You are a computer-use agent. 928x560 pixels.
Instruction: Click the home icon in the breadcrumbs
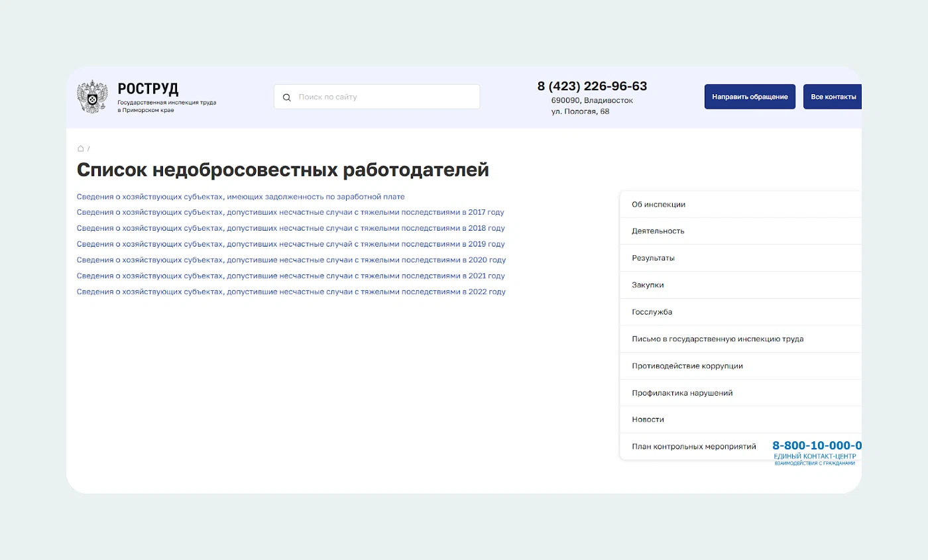(80, 148)
